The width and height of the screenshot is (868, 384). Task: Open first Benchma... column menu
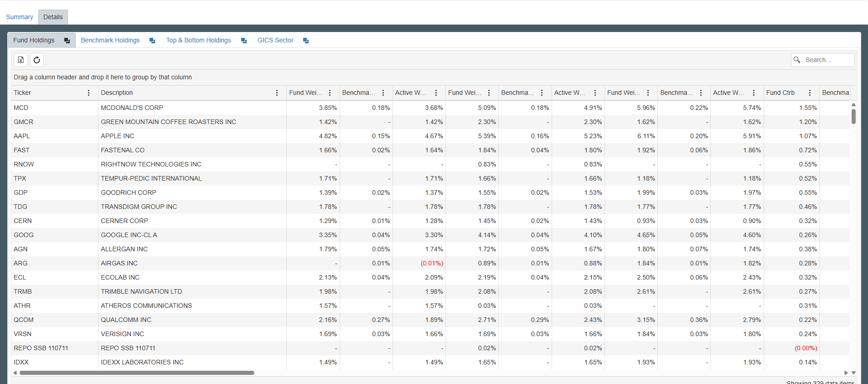tap(383, 93)
